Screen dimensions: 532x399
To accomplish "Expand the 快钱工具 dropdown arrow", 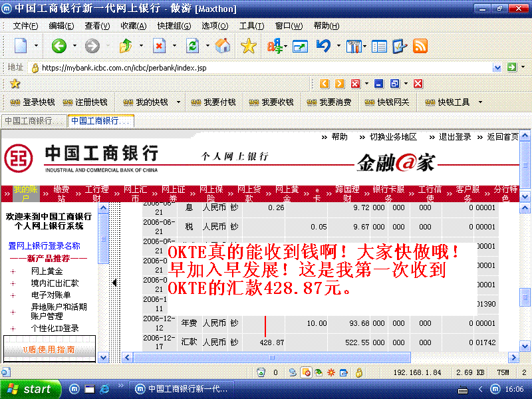I will 480,102.
